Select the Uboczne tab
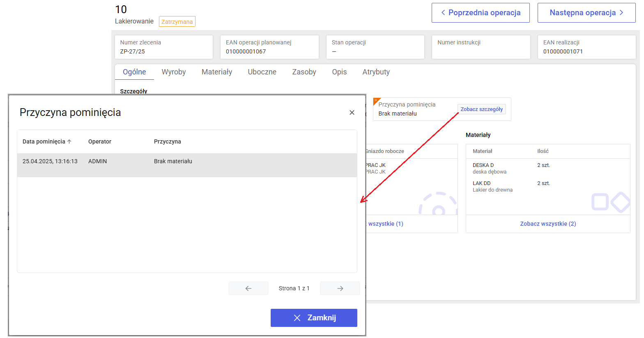 point(262,72)
